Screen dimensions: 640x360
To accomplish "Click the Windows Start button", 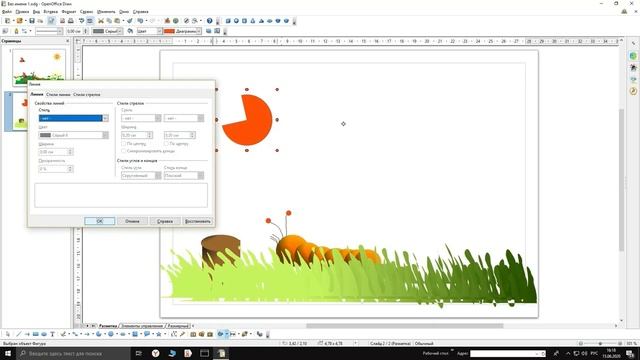I will pyautogui.click(x=8, y=353).
